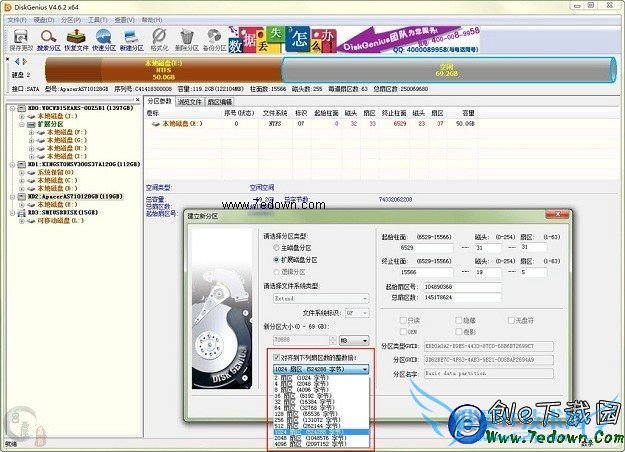Go to next disk with right arrow
The width and height of the screenshot is (625, 452).
point(25,61)
